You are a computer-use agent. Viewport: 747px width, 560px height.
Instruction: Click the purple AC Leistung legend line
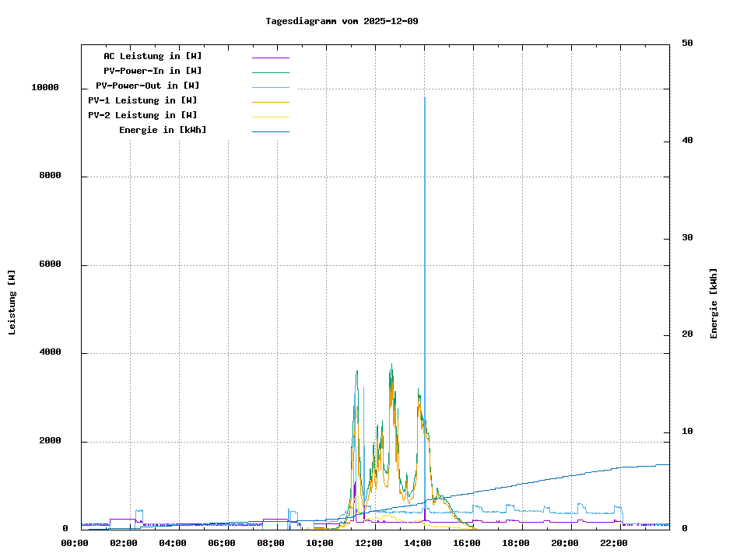(x=270, y=58)
